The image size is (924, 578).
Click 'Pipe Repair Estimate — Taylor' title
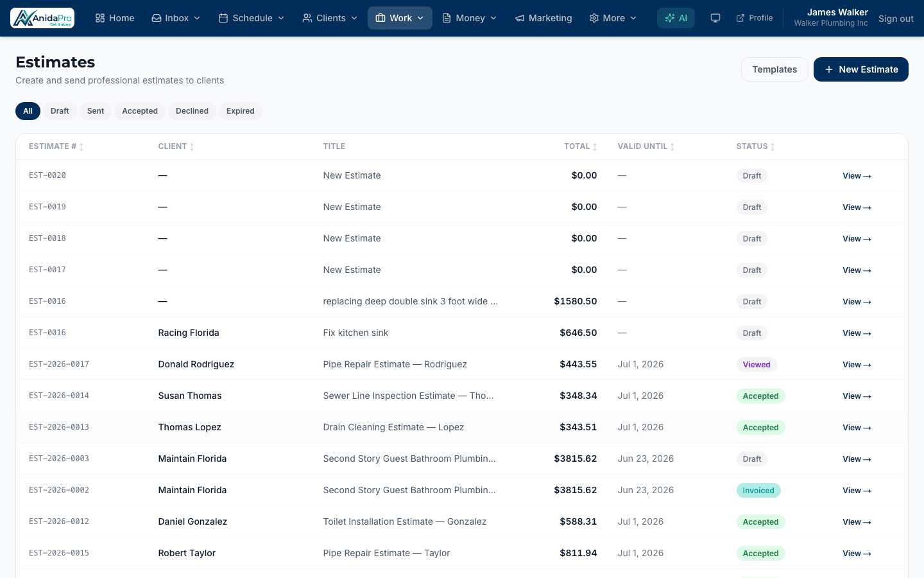point(387,553)
